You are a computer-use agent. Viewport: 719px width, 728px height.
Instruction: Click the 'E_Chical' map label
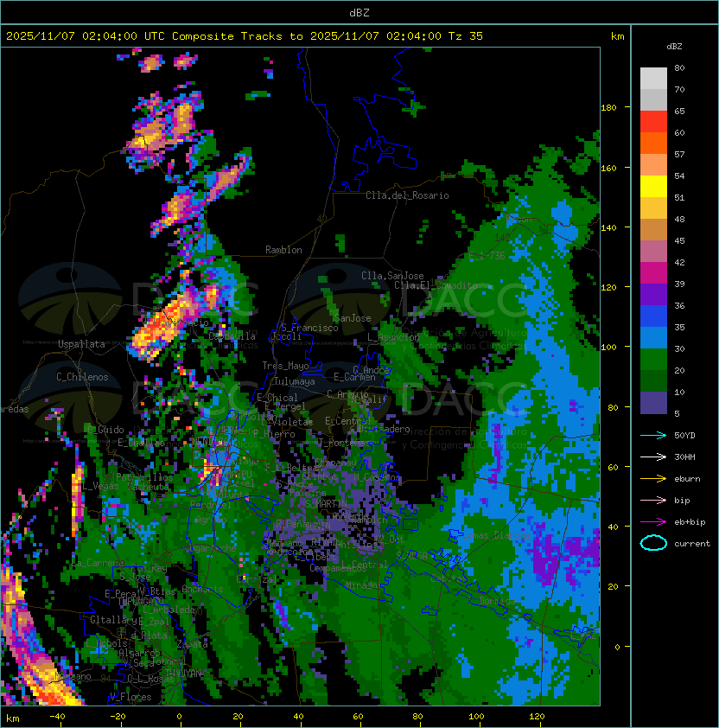(x=277, y=398)
